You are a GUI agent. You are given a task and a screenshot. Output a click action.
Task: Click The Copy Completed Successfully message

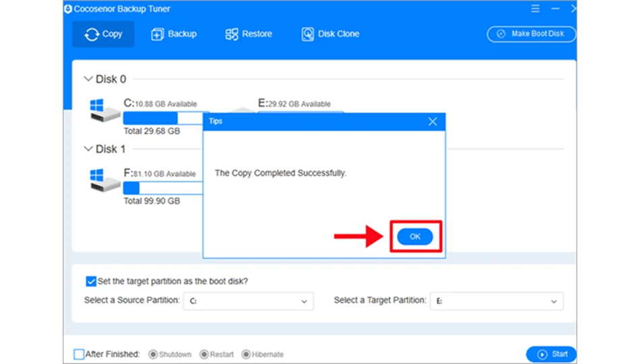pyautogui.click(x=280, y=173)
